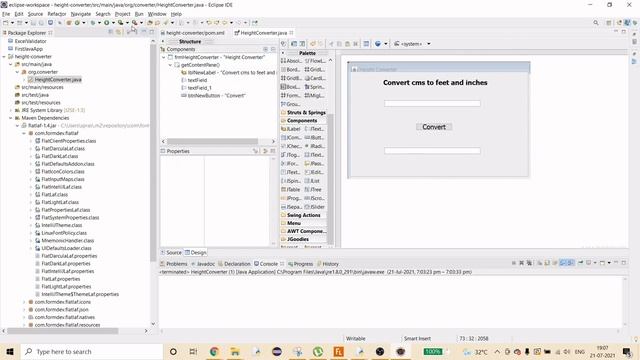640x360 pixels.
Task: Open the History tab
Action: [x=328, y=264]
